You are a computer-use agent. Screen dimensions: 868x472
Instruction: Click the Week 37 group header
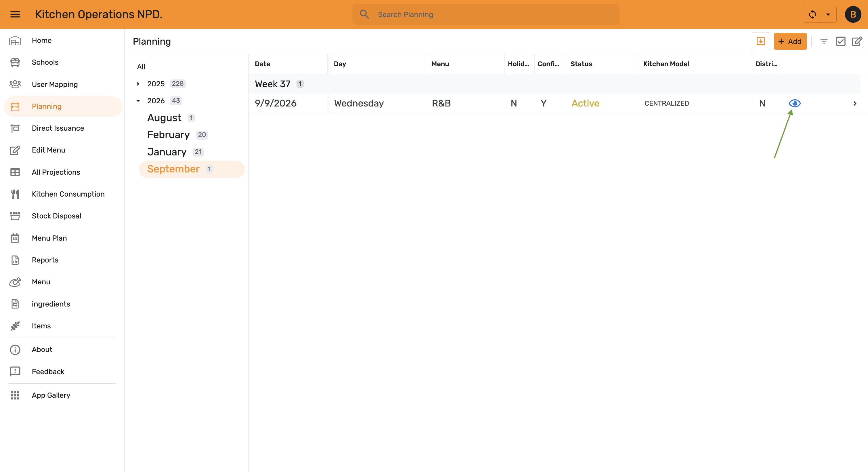(554, 84)
